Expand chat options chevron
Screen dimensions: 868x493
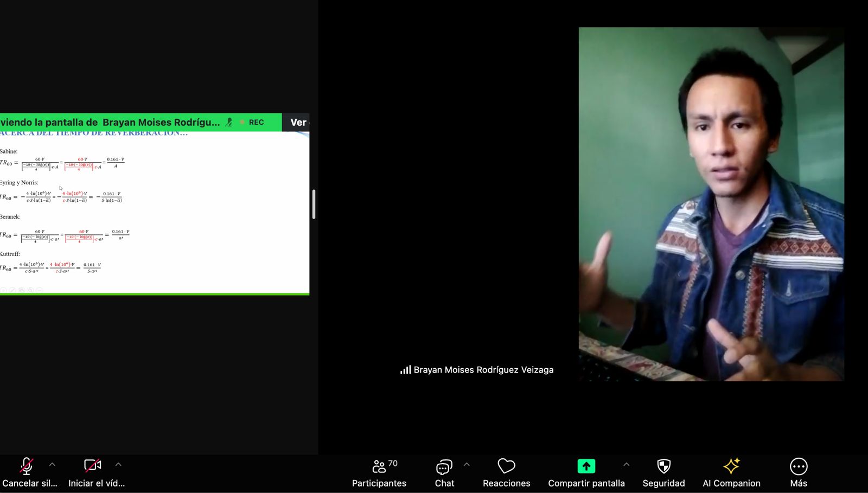tap(467, 464)
